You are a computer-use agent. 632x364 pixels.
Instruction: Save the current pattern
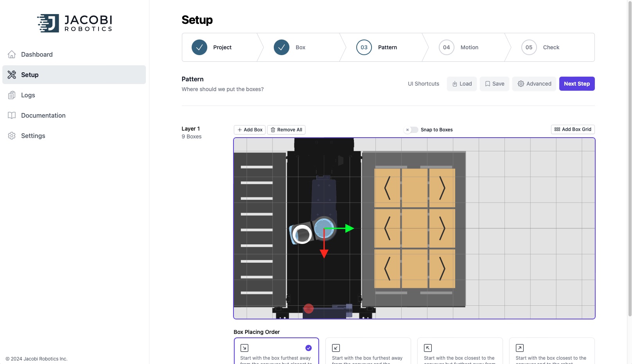[494, 84]
